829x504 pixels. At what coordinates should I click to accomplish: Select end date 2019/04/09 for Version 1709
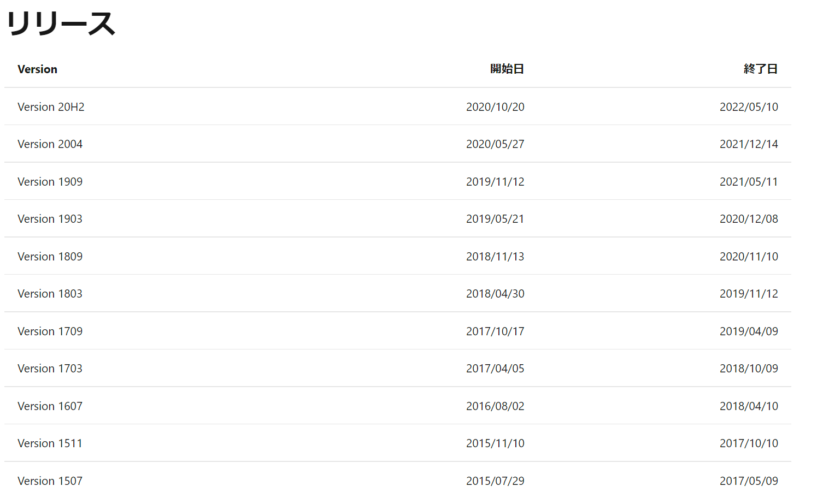point(748,331)
